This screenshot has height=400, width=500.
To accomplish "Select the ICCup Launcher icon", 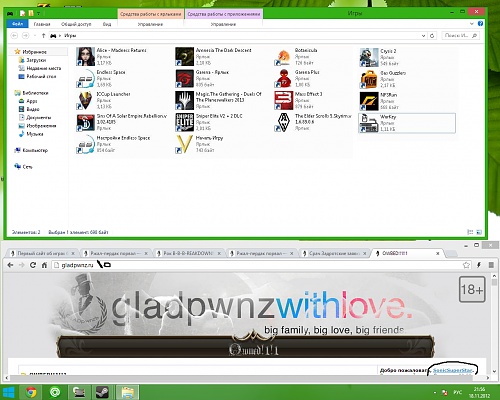I will (103, 100).
